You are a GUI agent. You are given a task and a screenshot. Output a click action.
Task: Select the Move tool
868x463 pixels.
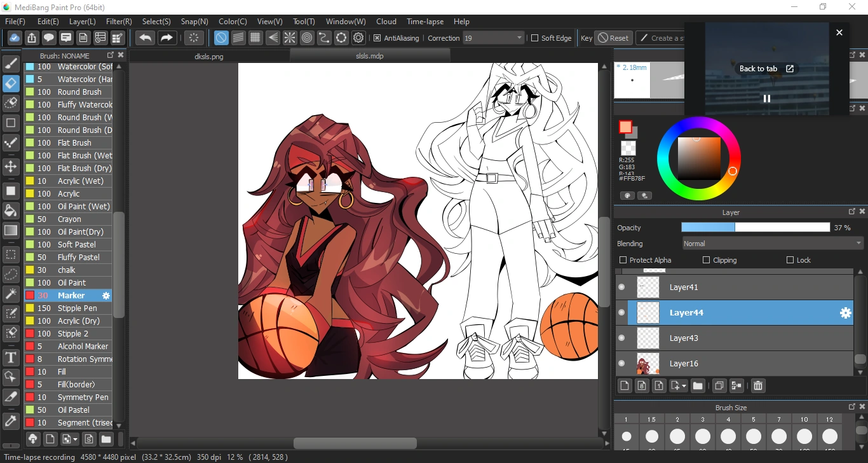(10, 167)
